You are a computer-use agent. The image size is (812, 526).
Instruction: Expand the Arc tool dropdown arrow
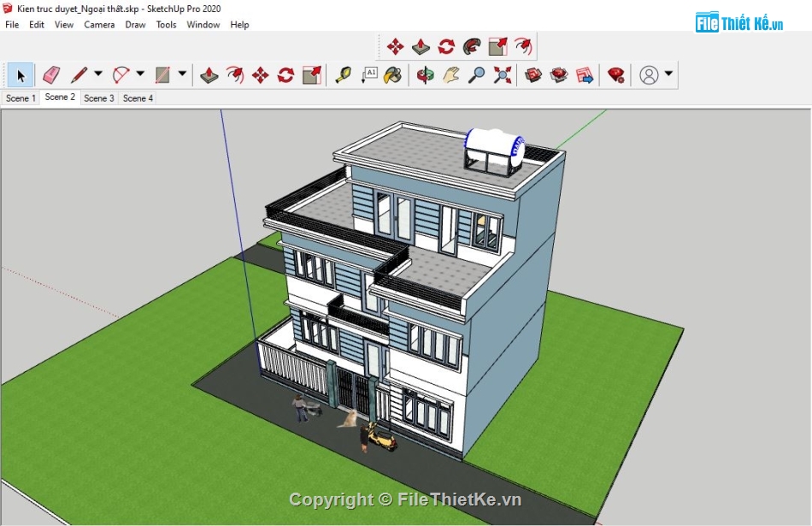click(x=140, y=74)
